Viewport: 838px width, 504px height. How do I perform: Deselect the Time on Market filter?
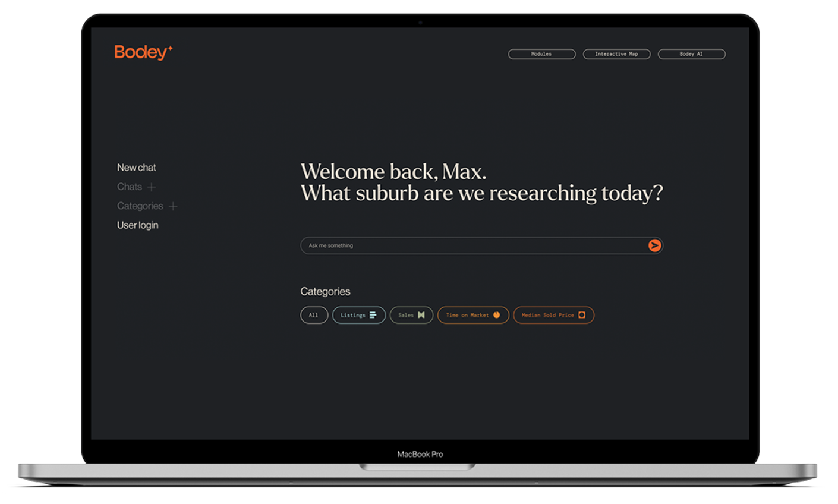(473, 315)
